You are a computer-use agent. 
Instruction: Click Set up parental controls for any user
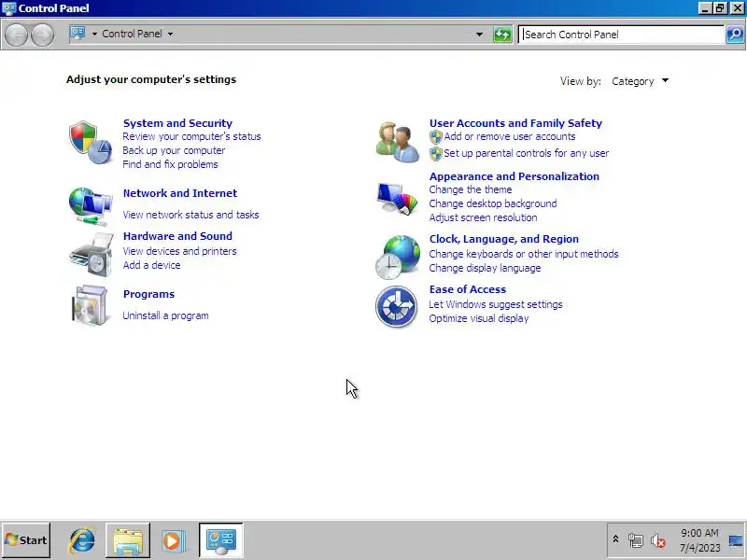(527, 153)
